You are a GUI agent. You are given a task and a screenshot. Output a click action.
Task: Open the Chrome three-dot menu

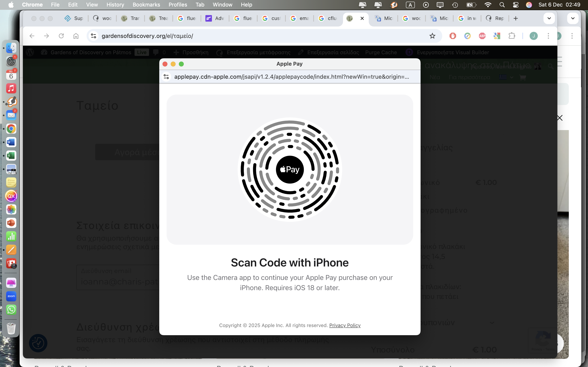(548, 36)
